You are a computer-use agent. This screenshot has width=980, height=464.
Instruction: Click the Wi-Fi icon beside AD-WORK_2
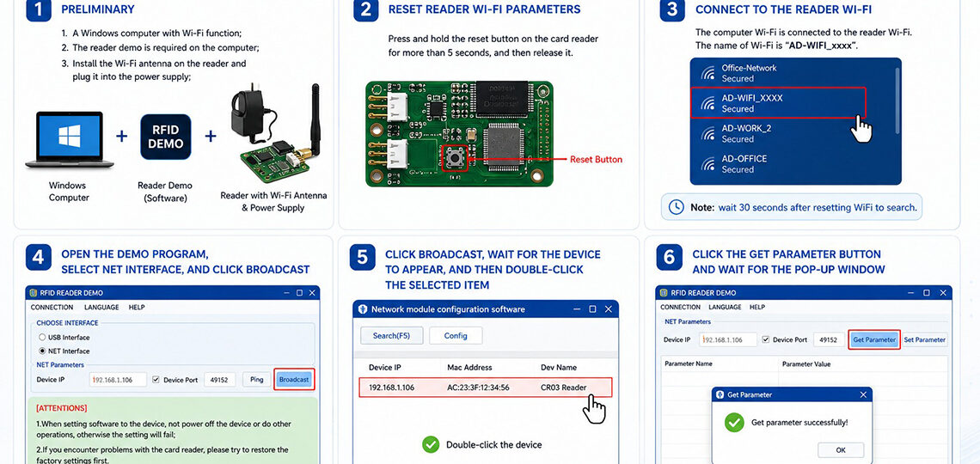click(x=707, y=133)
